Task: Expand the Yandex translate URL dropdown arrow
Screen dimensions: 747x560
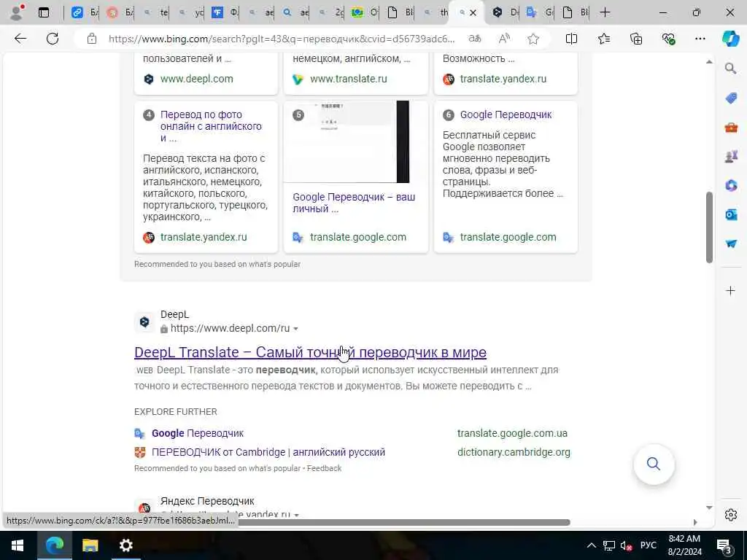Action: coord(296,516)
